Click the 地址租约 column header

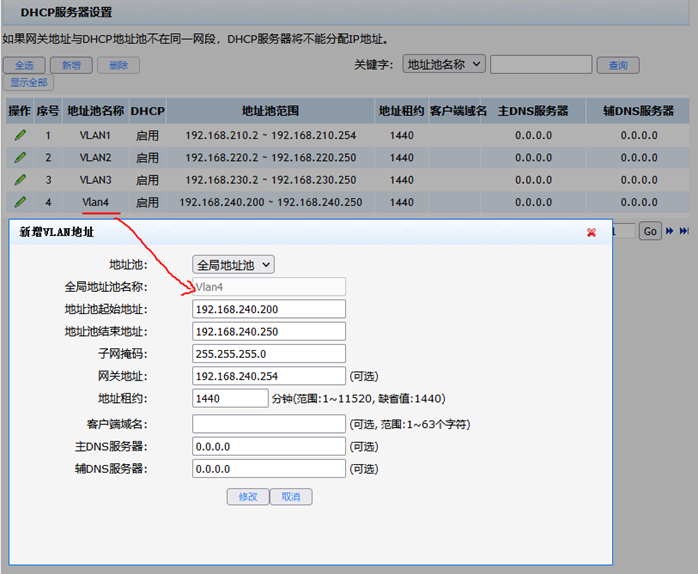click(x=401, y=111)
